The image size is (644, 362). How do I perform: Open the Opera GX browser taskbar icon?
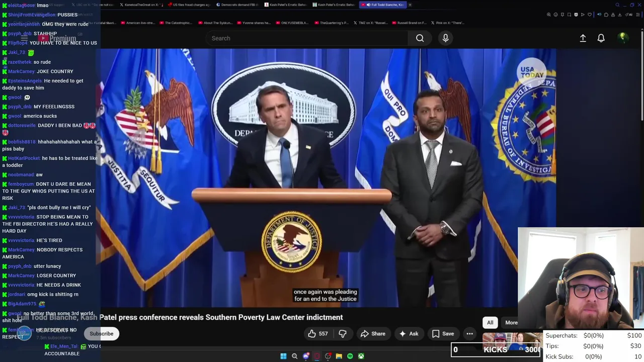tap(316, 356)
